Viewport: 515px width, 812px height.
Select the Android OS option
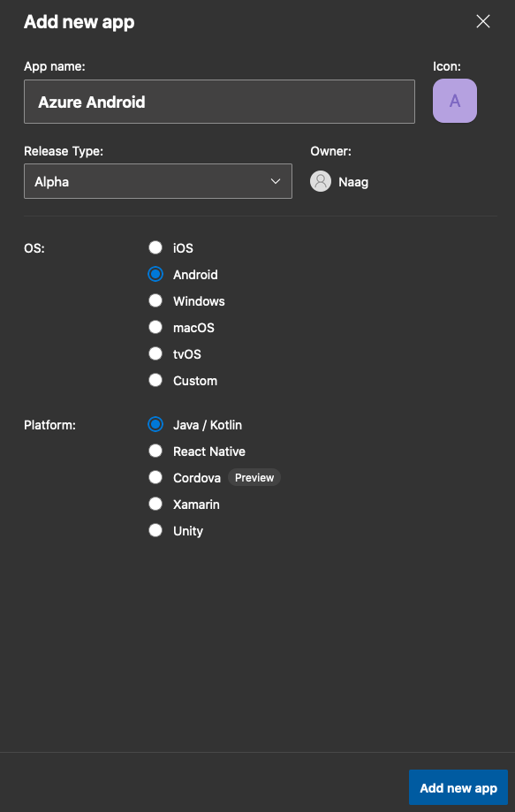tap(155, 274)
